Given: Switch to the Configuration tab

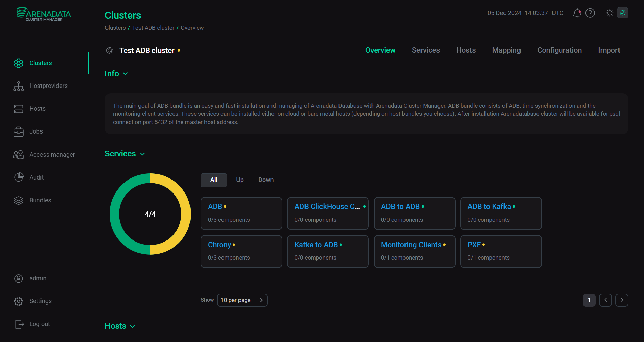Looking at the screenshot, I should (560, 50).
